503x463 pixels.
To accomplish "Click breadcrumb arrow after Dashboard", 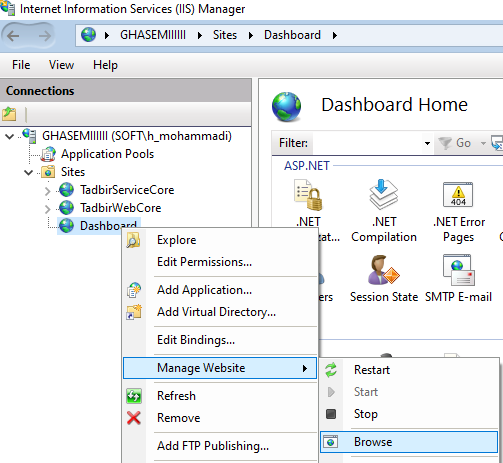I will coord(335,35).
